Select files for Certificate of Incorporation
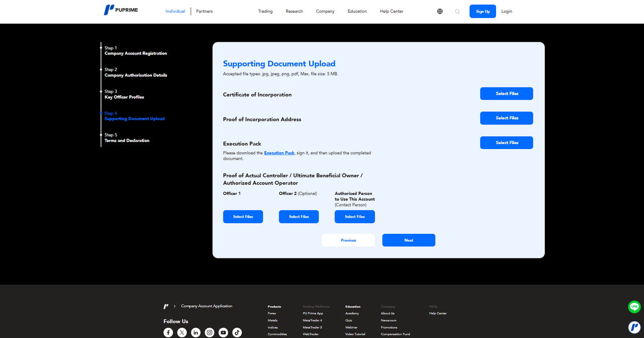The width and height of the screenshot is (644, 338). (x=506, y=94)
